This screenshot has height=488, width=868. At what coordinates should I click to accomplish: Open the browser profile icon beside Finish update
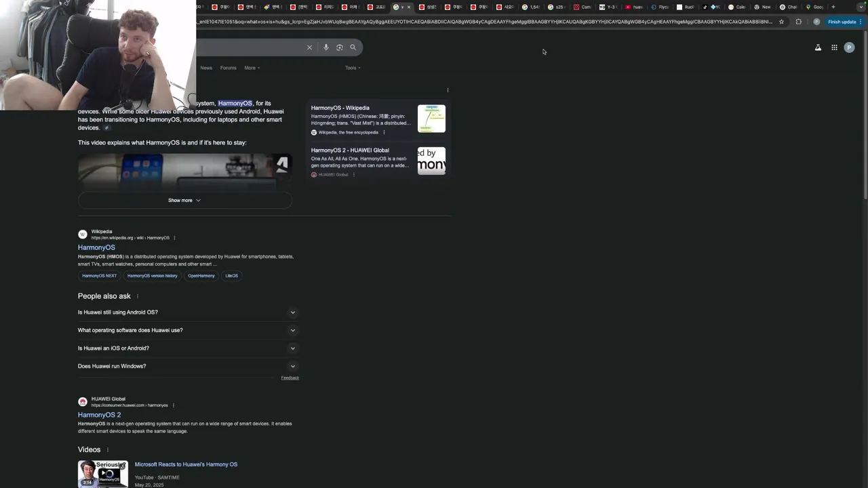(x=816, y=22)
